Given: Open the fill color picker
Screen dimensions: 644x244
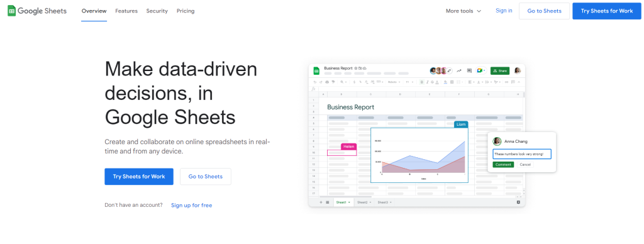Looking at the screenshot, I should [x=446, y=82].
